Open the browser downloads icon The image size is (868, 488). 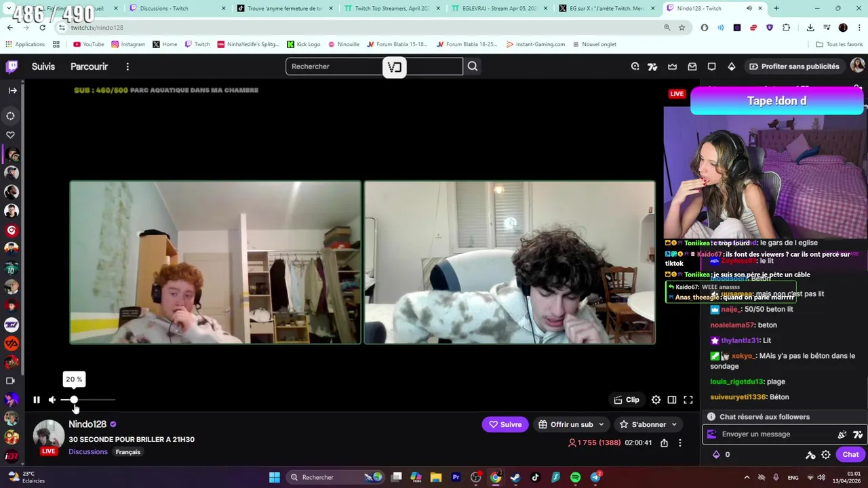pyautogui.click(x=810, y=27)
